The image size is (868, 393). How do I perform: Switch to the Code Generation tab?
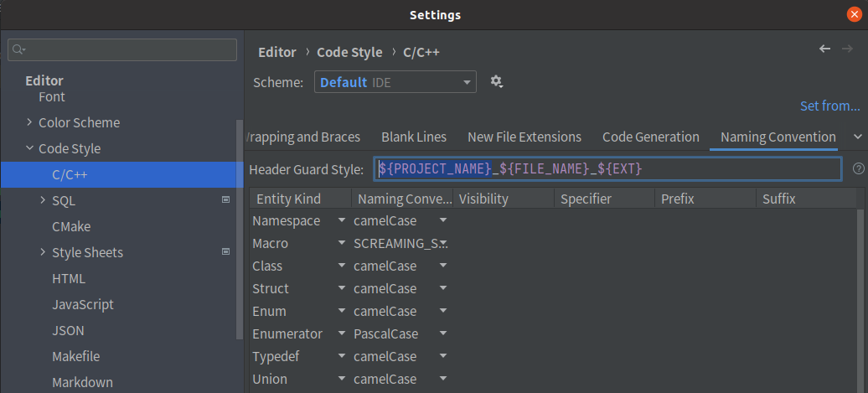(650, 137)
